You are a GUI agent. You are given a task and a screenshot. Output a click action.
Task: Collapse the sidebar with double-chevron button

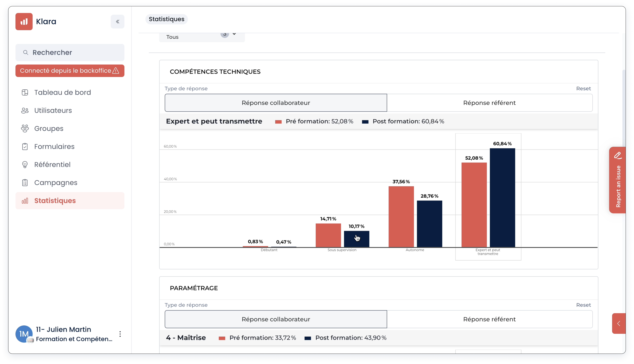click(117, 21)
